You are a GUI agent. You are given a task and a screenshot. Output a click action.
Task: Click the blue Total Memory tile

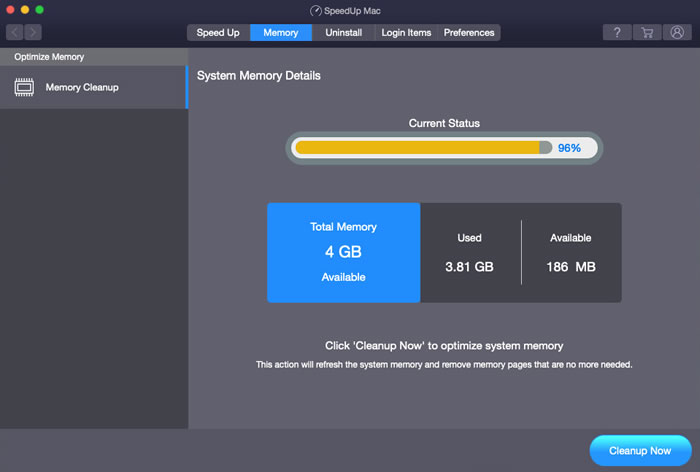(x=343, y=252)
